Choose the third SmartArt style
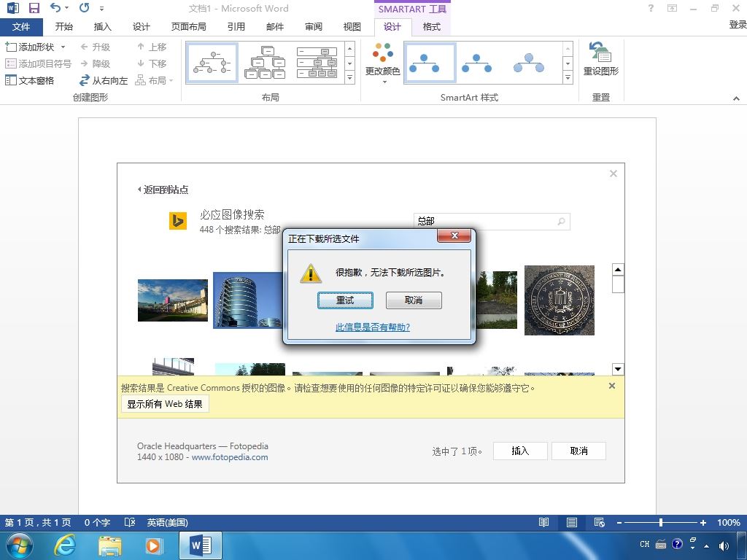 (x=529, y=63)
